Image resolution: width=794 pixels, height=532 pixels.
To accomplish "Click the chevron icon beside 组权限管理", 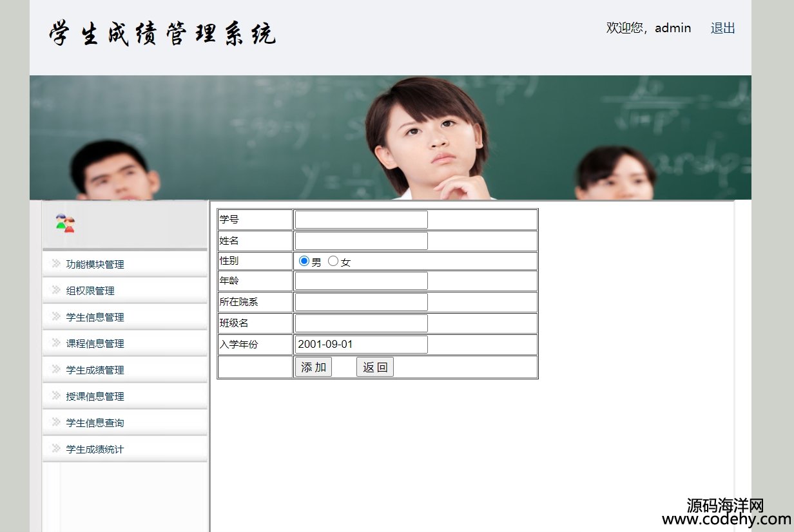I will 56,290.
